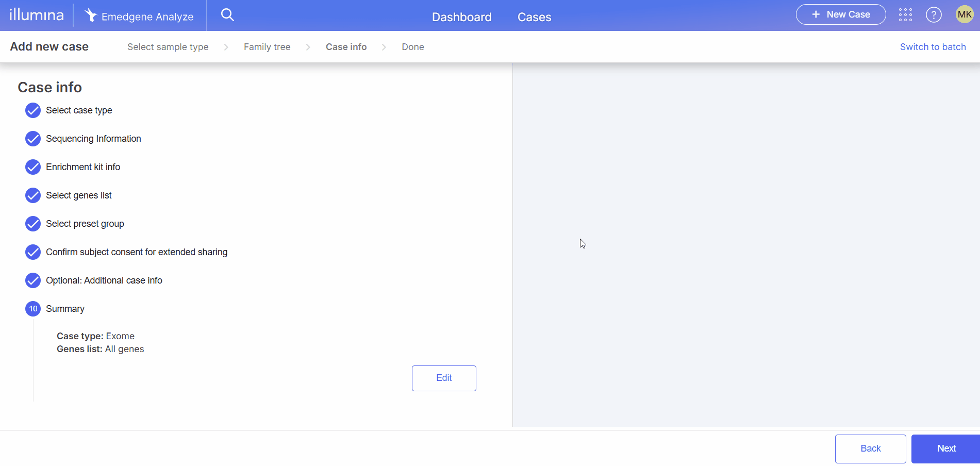Click the Switch to batch link
980x466 pixels.
933,47
